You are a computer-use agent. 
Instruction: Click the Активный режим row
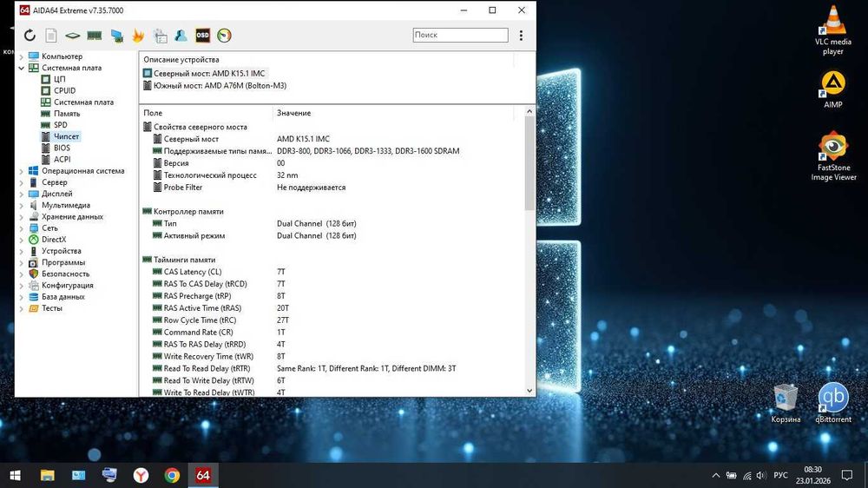coord(332,235)
